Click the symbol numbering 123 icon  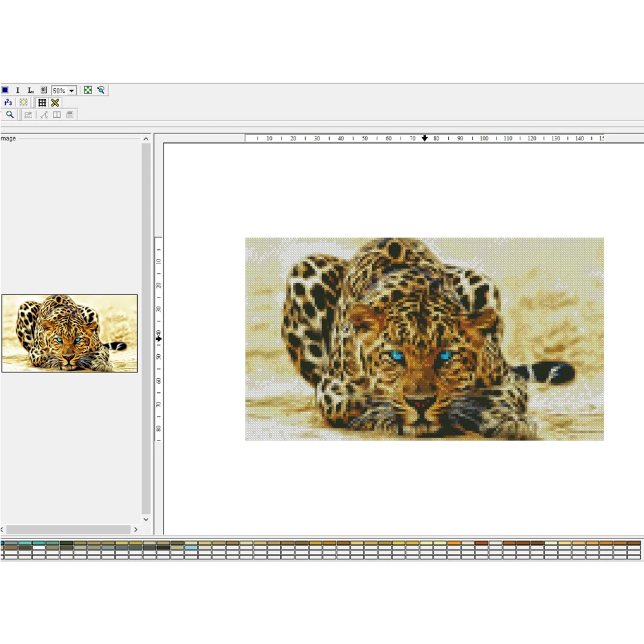[7, 102]
